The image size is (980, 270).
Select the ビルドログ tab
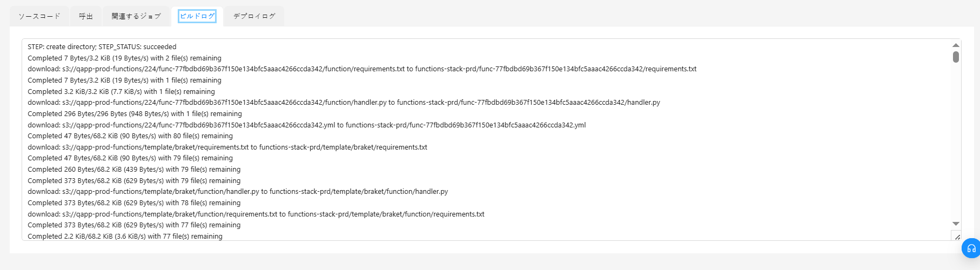coord(197,16)
